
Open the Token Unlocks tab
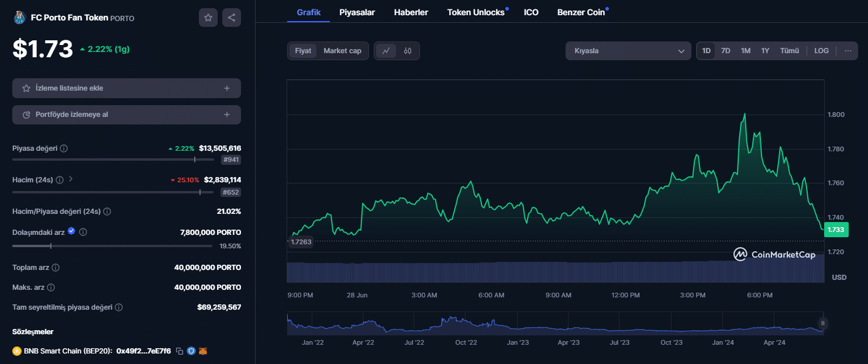pyautogui.click(x=476, y=12)
